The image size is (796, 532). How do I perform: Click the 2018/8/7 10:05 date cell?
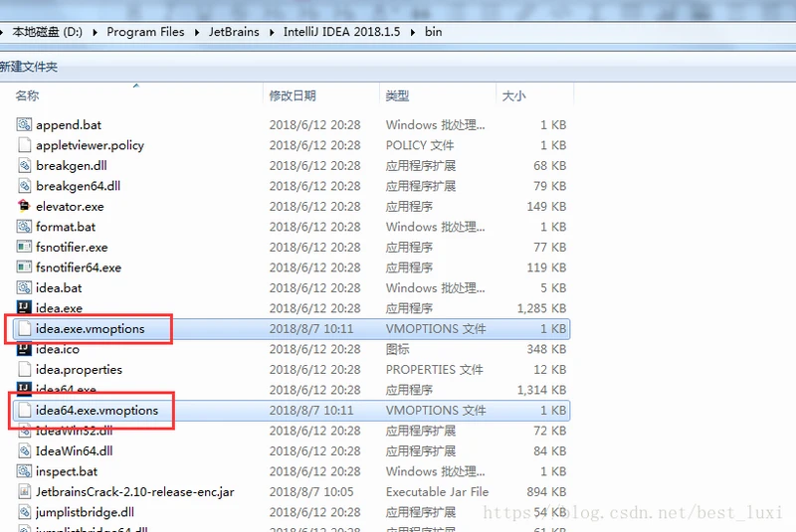(311, 492)
